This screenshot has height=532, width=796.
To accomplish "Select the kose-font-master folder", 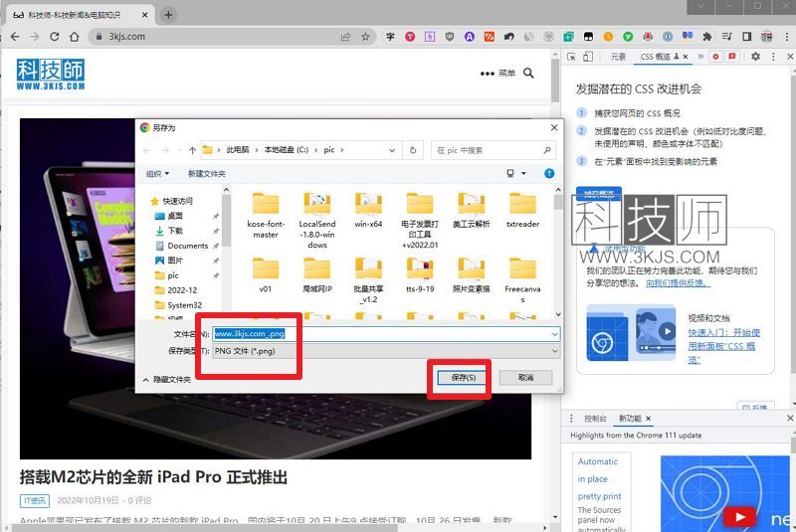I will point(266,216).
